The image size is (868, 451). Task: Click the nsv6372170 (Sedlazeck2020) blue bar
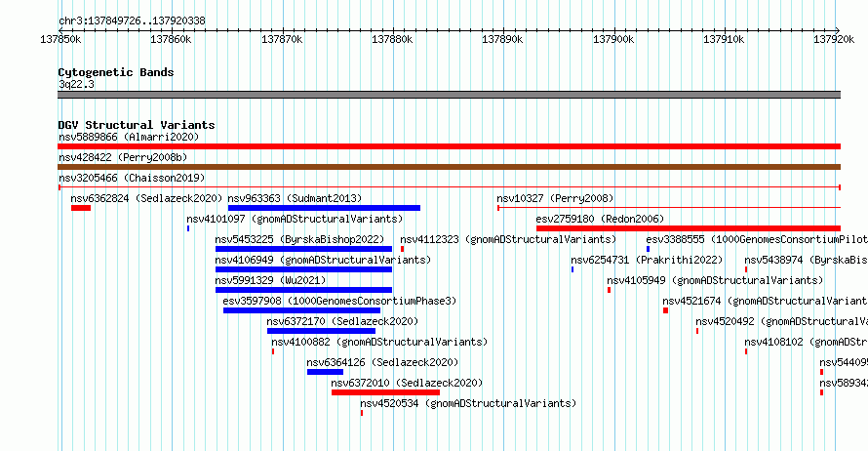point(321,331)
